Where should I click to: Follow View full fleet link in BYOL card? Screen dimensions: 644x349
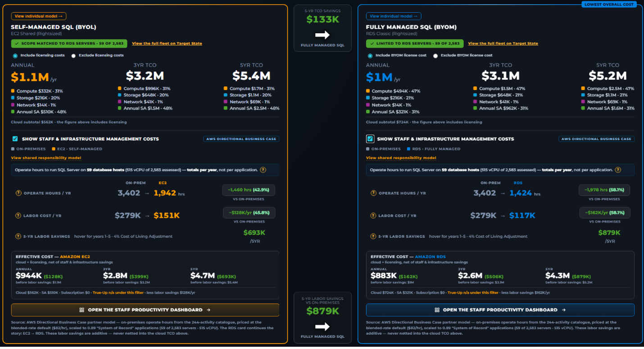coord(167,44)
